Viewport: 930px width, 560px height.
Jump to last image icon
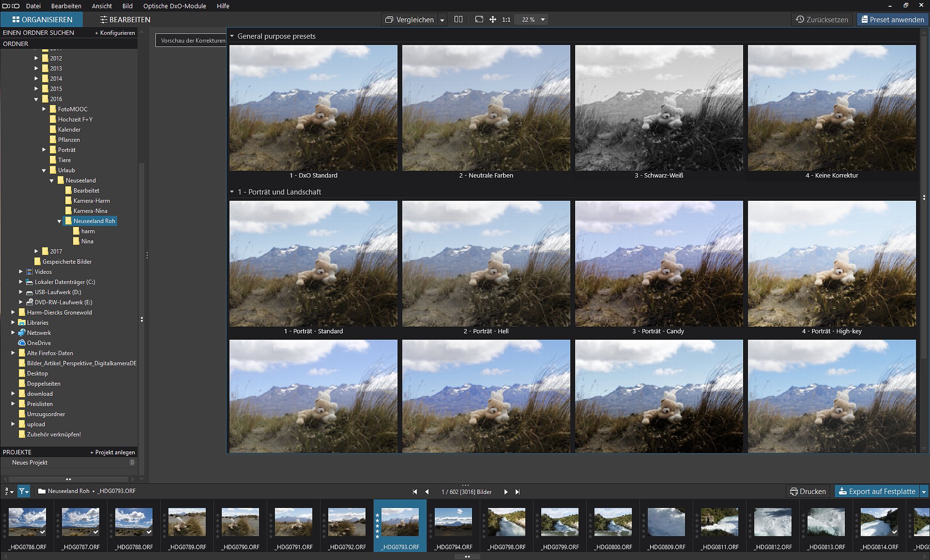[518, 492]
